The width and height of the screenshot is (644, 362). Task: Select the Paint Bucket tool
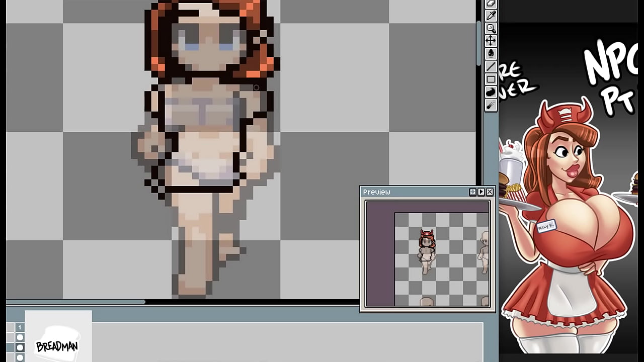(x=491, y=53)
